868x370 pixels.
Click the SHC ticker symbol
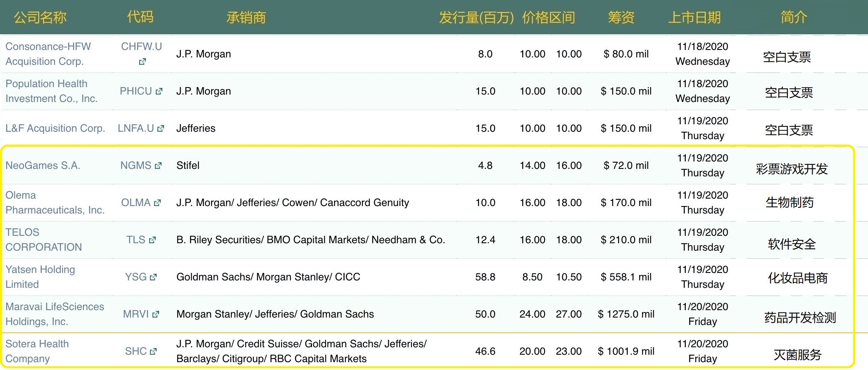pos(136,351)
